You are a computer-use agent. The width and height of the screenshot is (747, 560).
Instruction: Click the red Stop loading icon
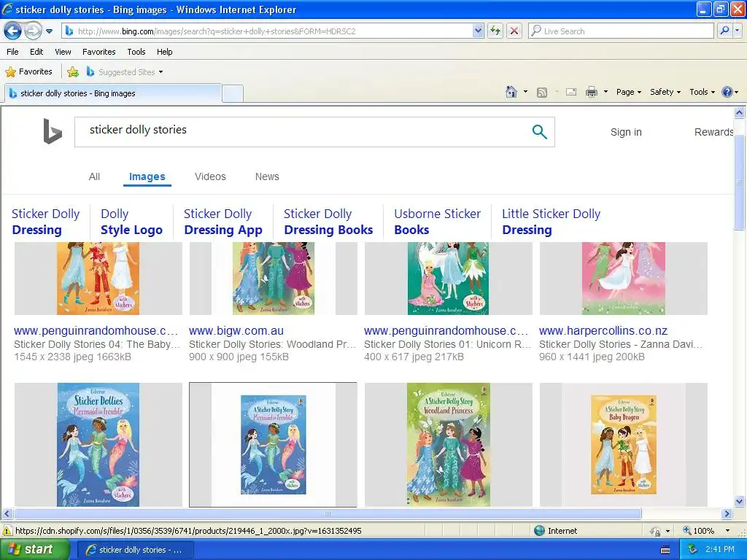(514, 31)
